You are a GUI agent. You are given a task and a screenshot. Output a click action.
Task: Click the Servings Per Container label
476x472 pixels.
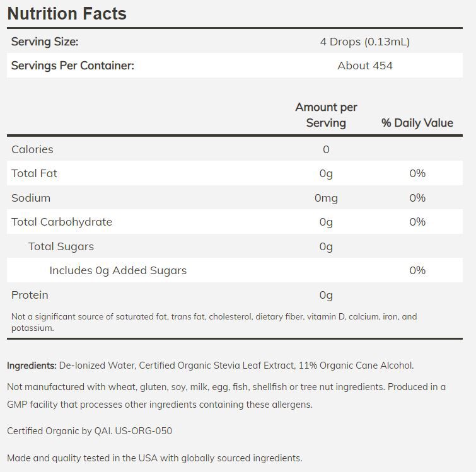73,66
